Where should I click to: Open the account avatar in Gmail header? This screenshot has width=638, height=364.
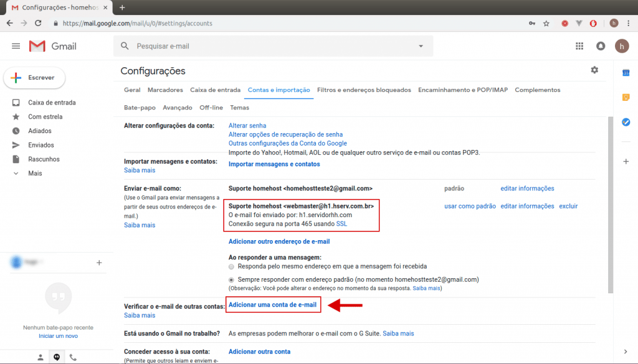(622, 46)
